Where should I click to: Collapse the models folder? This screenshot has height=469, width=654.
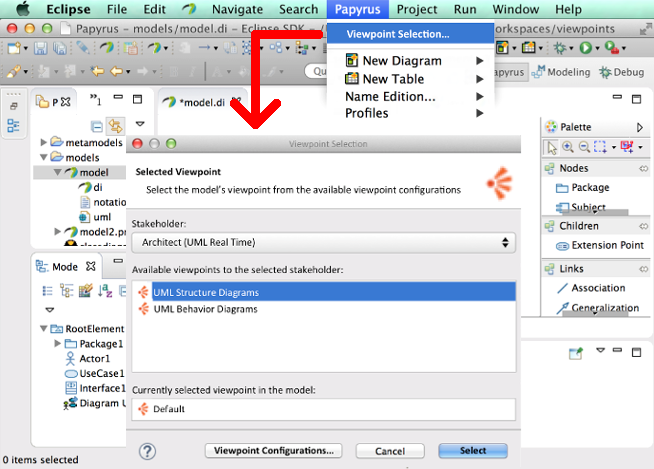coord(43,157)
